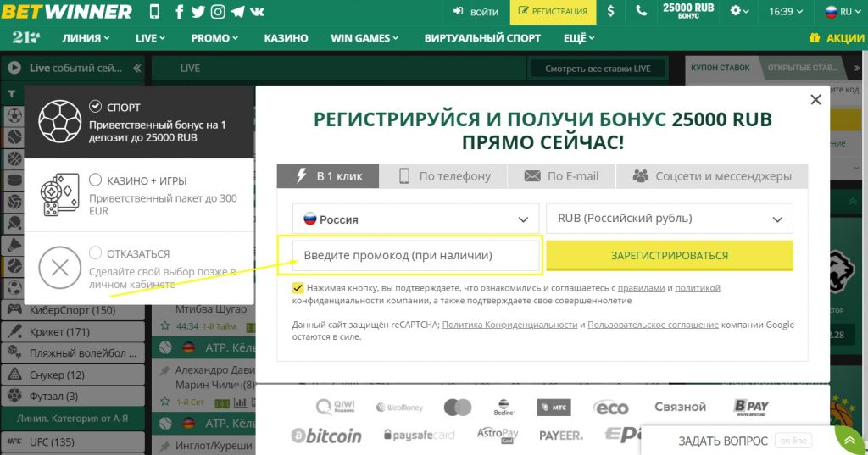Image resolution: width=868 pixels, height=455 pixels.
Task: Click the Beeline payment logo
Action: 504,408
